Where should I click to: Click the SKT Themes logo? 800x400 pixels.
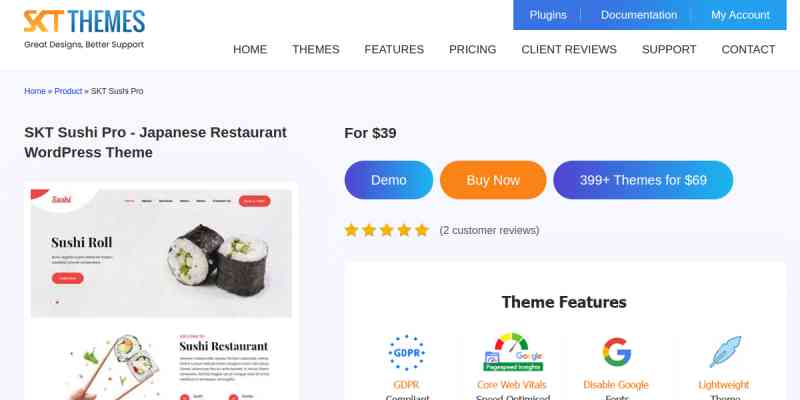84,29
